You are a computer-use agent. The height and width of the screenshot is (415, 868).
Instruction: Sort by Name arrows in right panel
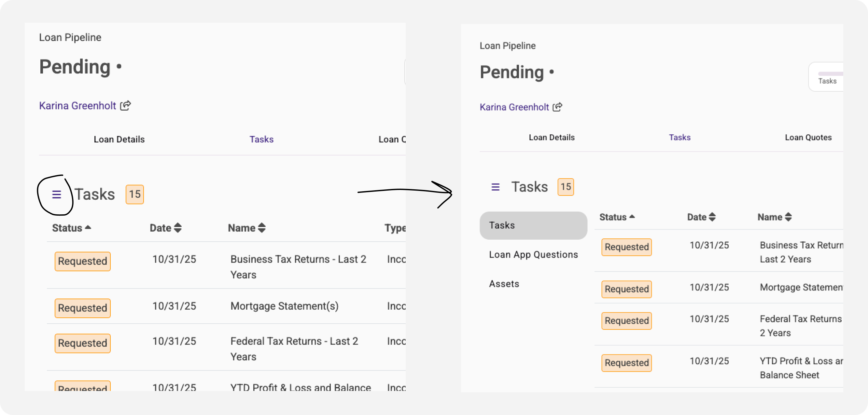click(788, 217)
